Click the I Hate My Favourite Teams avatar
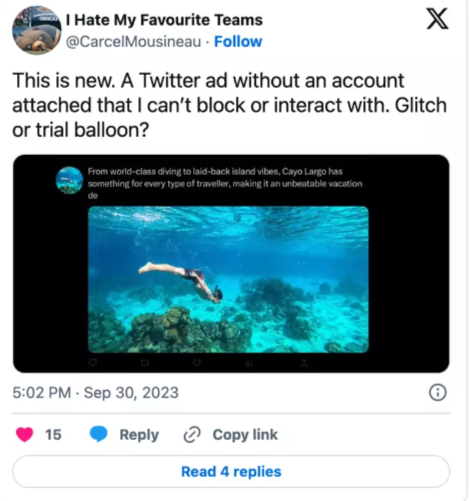The height and width of the screenshot is (501, 471). click(37, 30)
